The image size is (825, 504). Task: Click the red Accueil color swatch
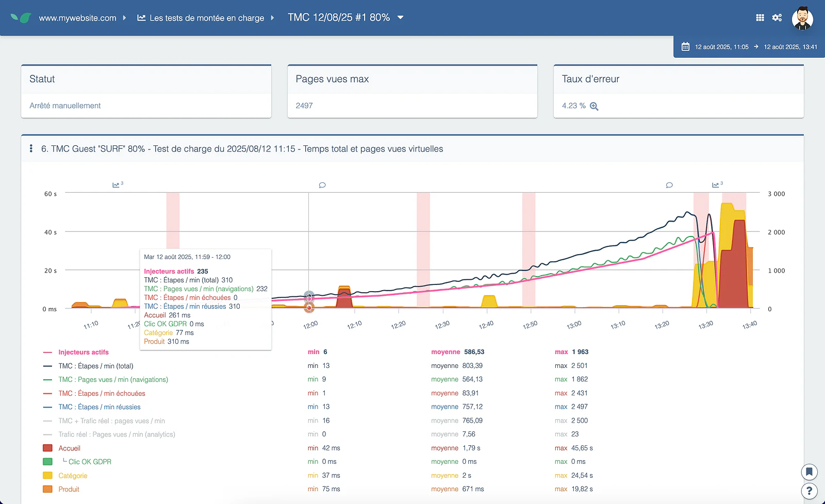click(x=47, y=448)
